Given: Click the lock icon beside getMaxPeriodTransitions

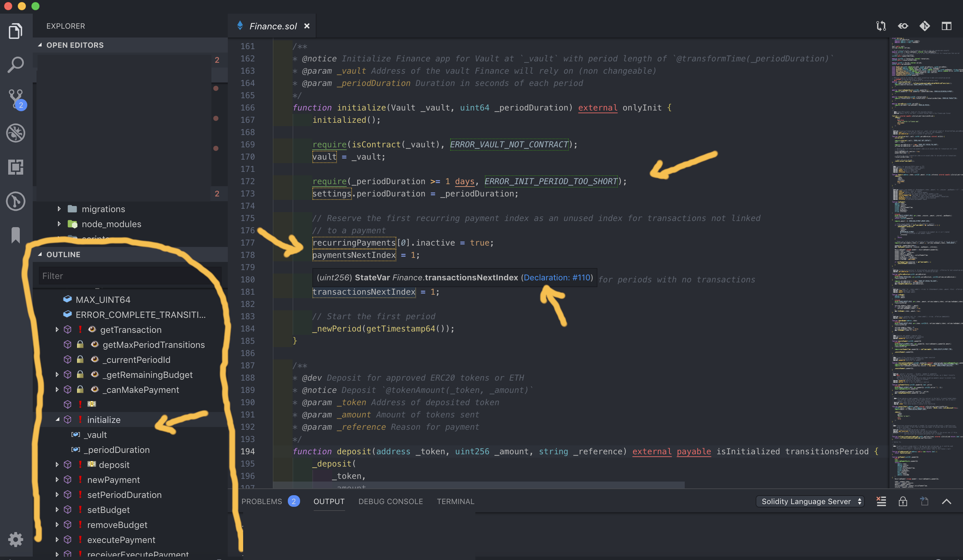Looking at the screenshot, I should (x=80, y=344).
